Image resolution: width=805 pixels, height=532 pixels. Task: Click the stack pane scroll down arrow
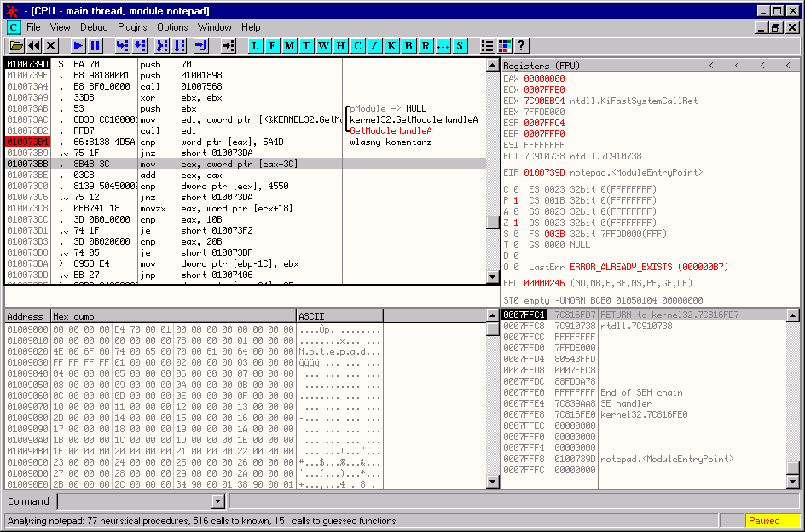[793, 481]
